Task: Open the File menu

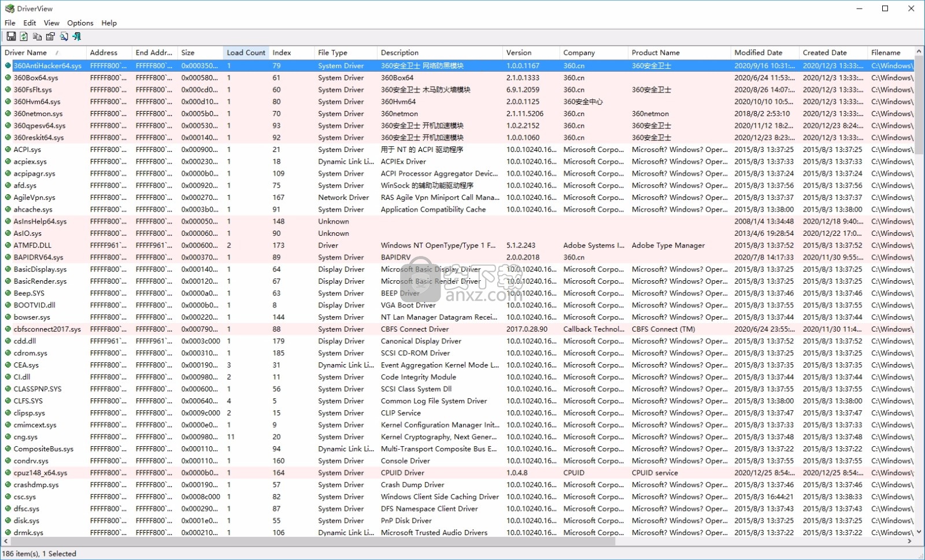Action: click(10, 23)
